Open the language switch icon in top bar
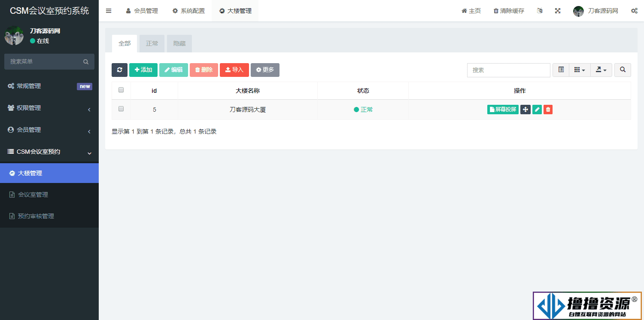 pyautogui.click(x=540, y=11)
